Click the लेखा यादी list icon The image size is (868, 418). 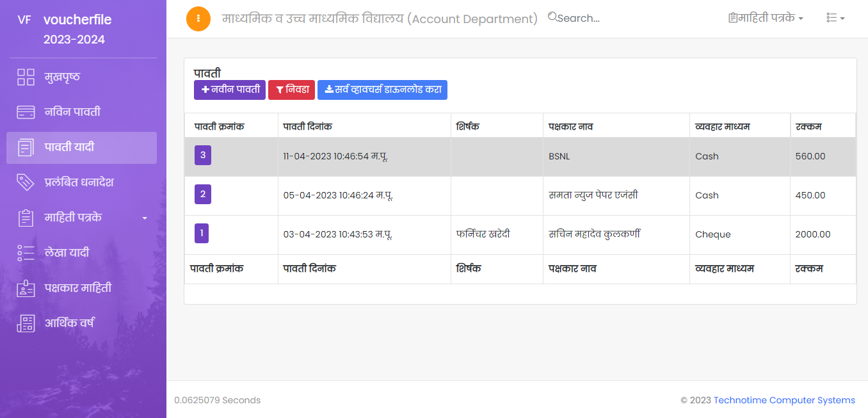tap(26, 253)
